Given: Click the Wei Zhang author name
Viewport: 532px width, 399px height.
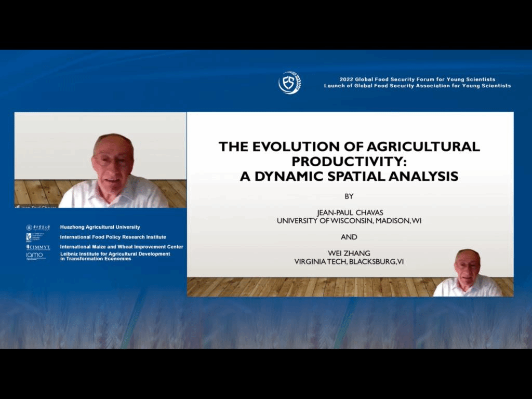Looking at the screenshot, I should tap(349, 254).
